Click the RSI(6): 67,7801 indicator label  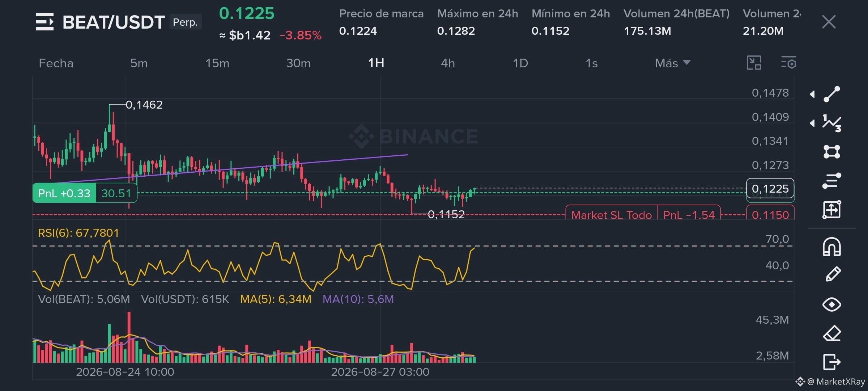(78, 233)
